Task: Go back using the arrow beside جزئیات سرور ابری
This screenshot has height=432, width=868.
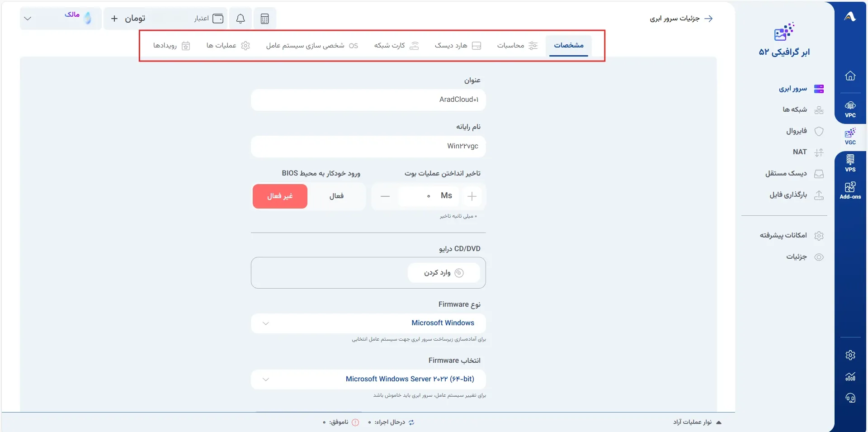Action: pos(709,19)
